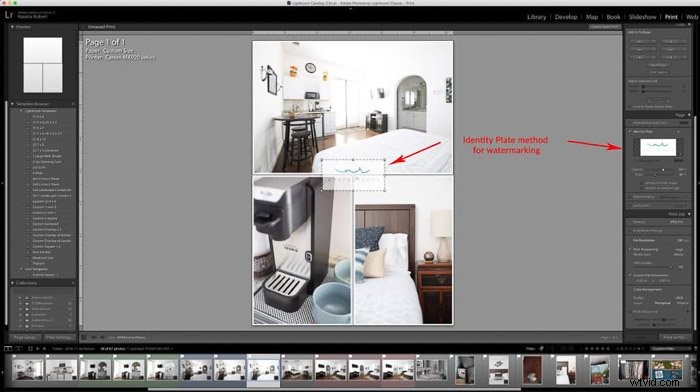Viewport: 700px width, 392px height.
Task: Click the Print Settings button
Action: pyautogui.click(x=59, y=338)
